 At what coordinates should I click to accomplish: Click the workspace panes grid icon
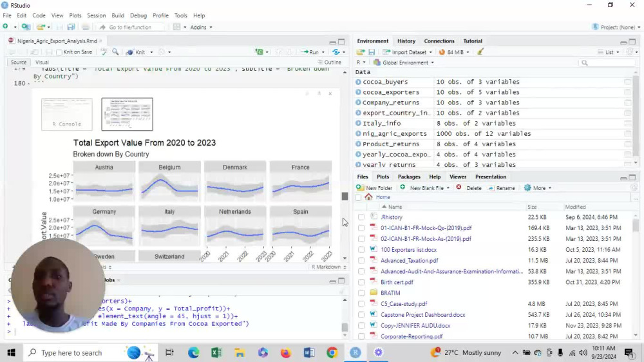point(176,27)
